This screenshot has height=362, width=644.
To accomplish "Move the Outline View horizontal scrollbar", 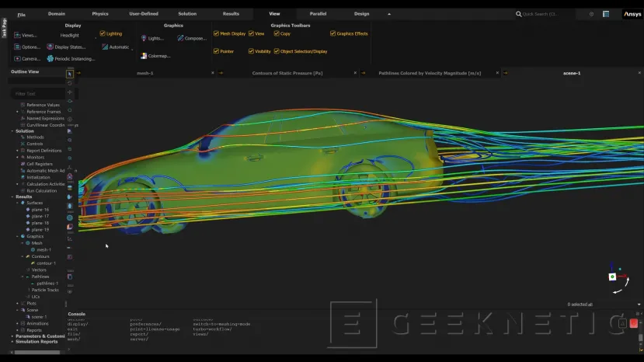I will pyautogui.click(x=37, y=352).
